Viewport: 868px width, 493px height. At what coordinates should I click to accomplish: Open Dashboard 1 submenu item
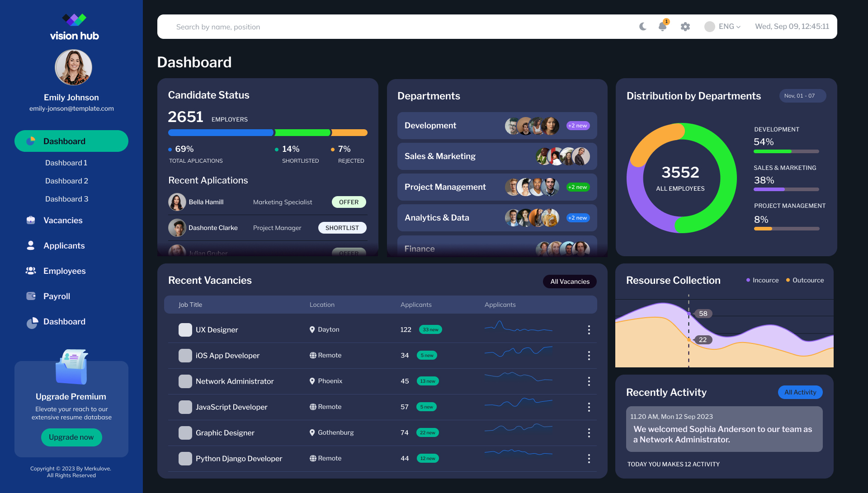click(x=66, y=163)
